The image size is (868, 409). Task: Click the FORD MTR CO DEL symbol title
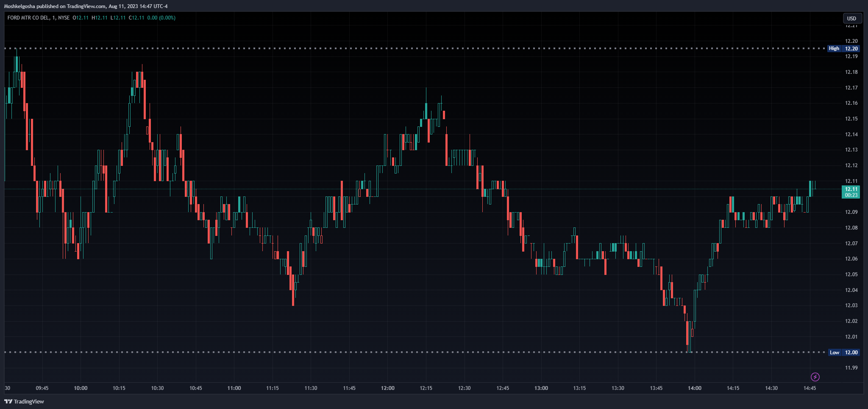tap(28, 18)
